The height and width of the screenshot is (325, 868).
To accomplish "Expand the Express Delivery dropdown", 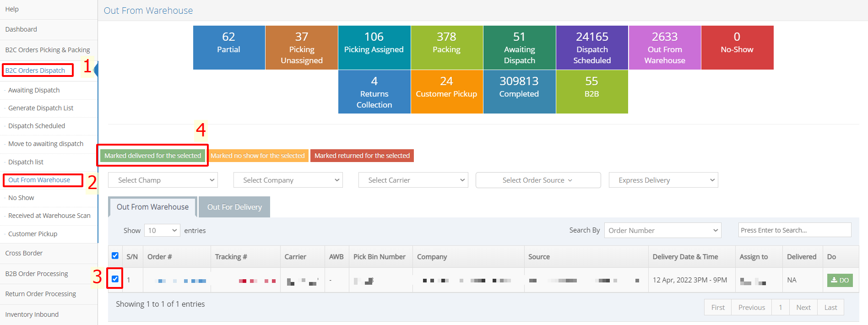I will coord(663,180).
